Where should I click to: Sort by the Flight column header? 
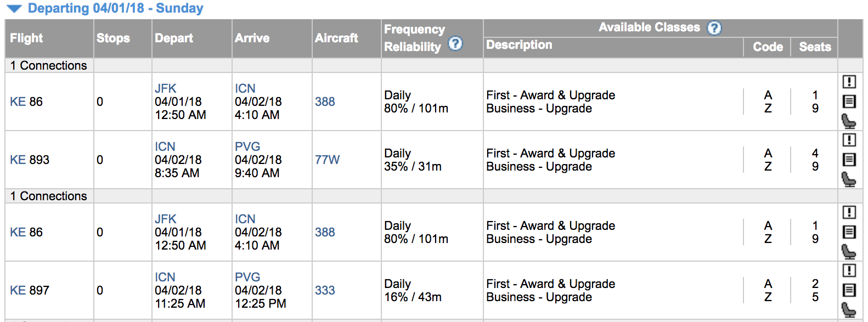tap(26, 38)
